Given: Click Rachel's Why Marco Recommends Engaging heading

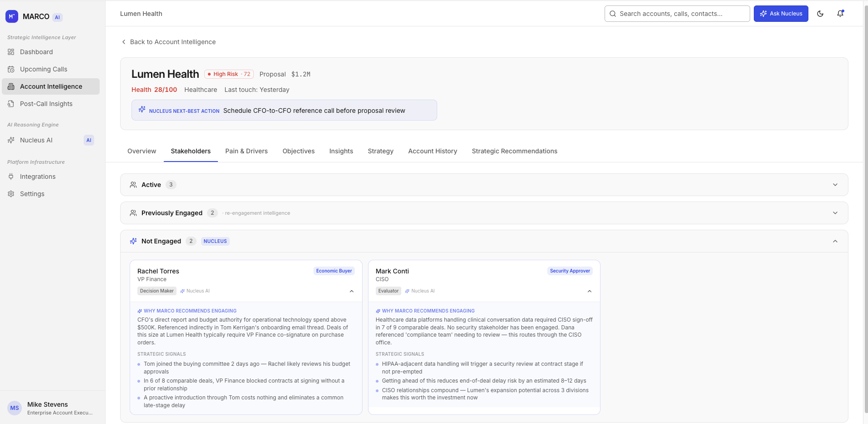Looking at the screenshot, I should 187,311.
